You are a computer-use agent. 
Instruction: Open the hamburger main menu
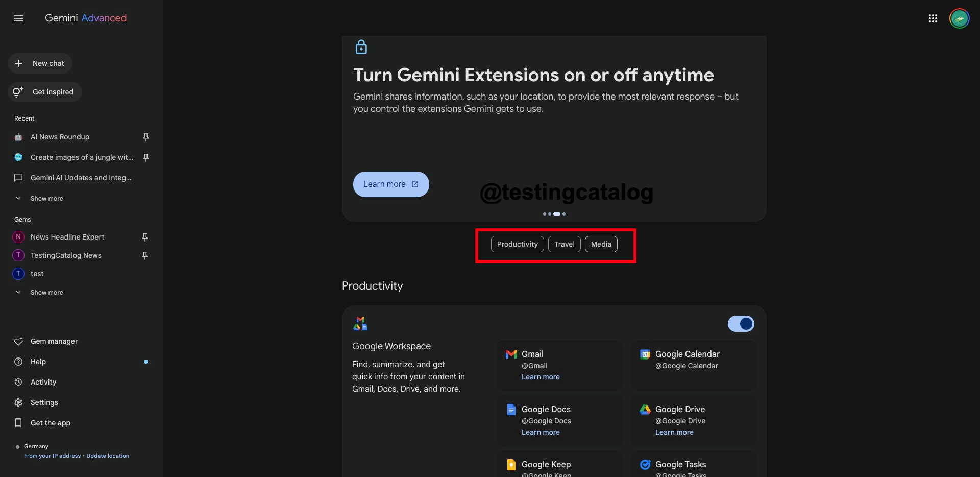(x=18, y=18)
